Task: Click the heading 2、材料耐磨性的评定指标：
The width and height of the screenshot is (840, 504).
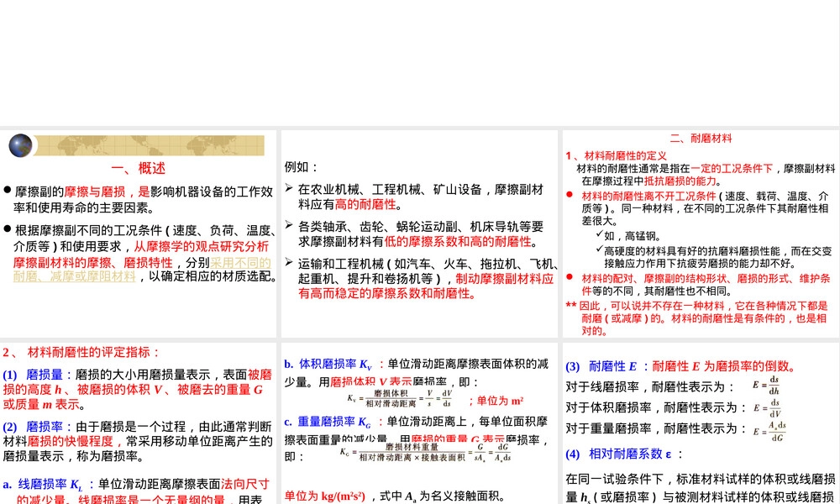Action: coord(81,353)
